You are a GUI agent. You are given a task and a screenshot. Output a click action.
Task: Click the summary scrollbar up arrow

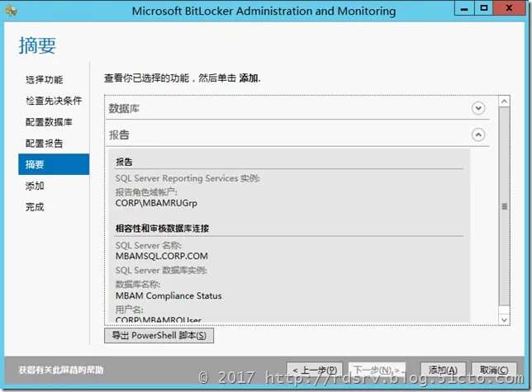pyautogui.click(x=504, y=102)
